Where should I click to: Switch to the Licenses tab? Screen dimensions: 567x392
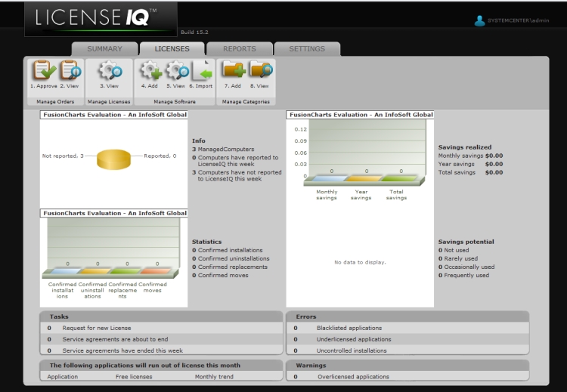tap(172, 49)
